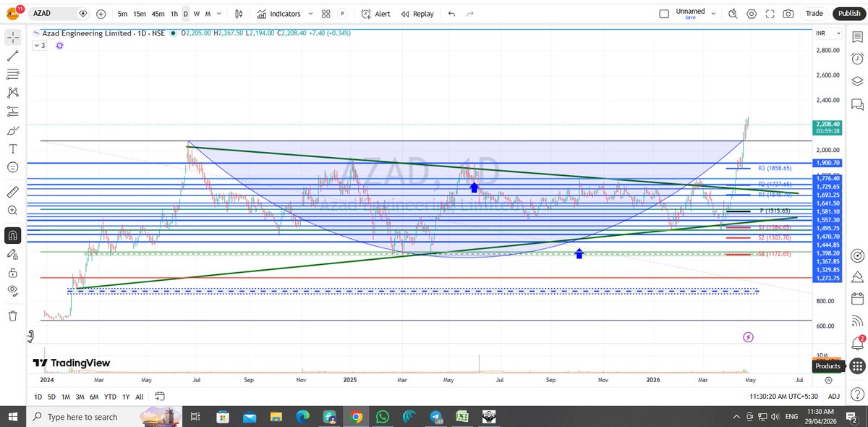
Task: Select the W weekly timeframe
Action: [197, 14]
